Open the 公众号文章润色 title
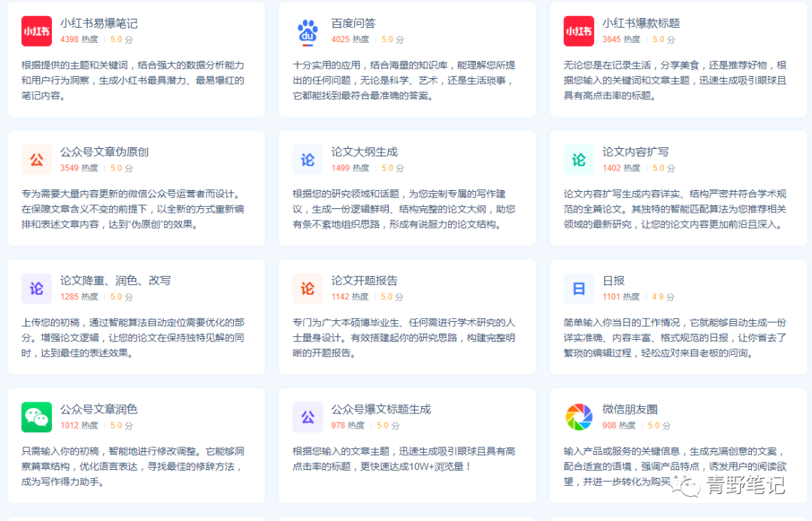This screenshot has height=521, width=812. pos(98,409)
